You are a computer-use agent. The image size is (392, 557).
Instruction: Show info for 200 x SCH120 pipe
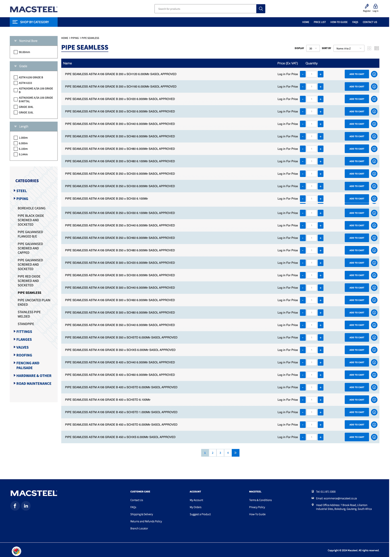tap(374, 74)
